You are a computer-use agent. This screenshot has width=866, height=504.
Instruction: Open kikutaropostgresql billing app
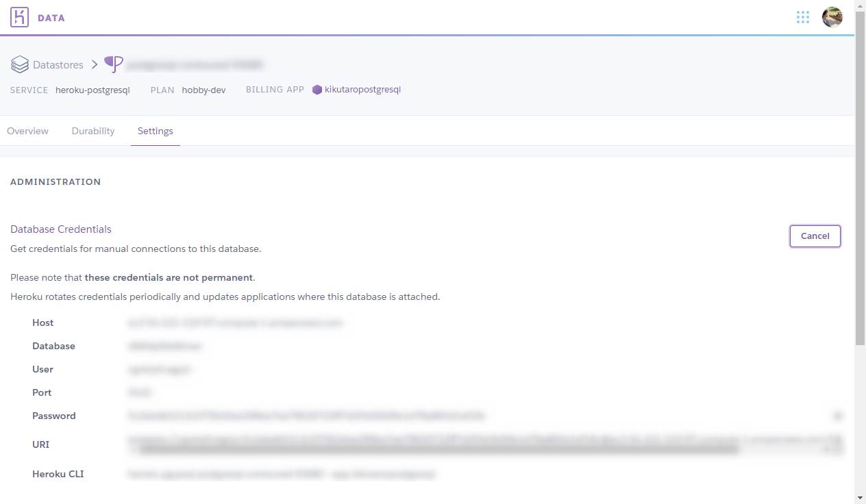(362, 90)
